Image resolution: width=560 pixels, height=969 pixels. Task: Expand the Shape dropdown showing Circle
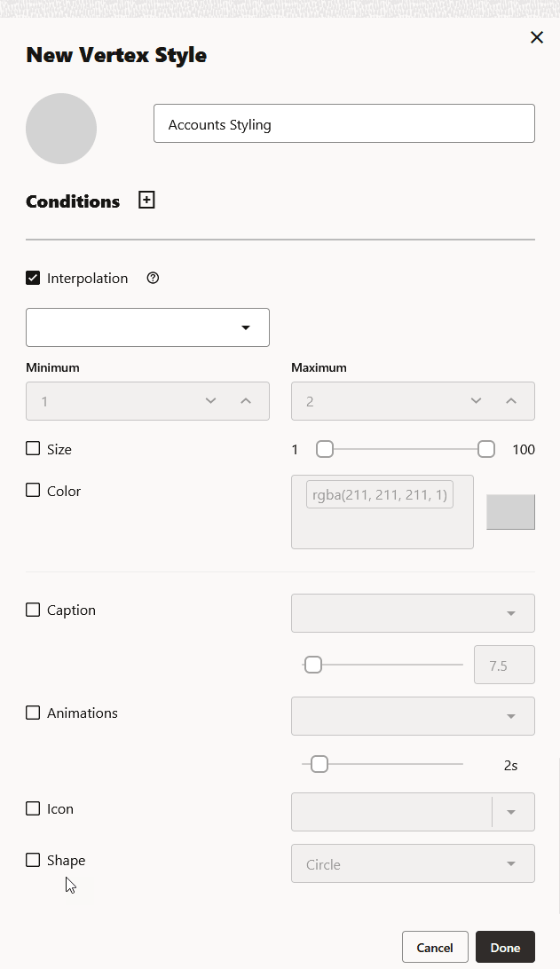tap(413, 864)
